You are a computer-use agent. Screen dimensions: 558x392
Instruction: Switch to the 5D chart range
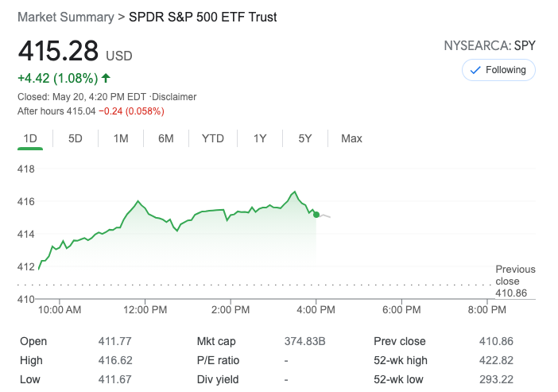tap(76, 138)
